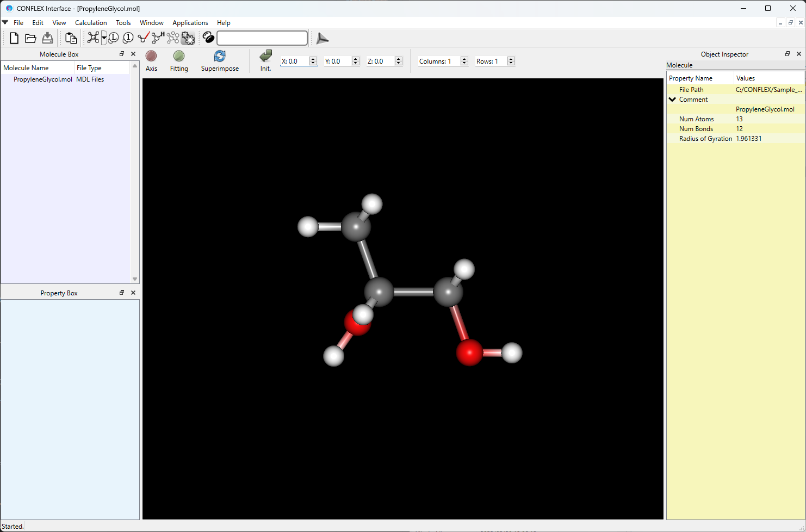Click the bond measurement tool icon
The height and width of the screenshot is (532, 806).
[x=143, y=38]
